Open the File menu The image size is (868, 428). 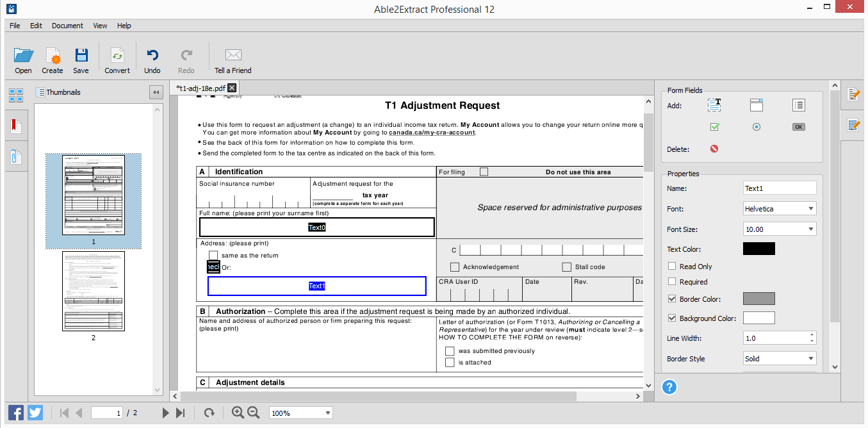15,26
